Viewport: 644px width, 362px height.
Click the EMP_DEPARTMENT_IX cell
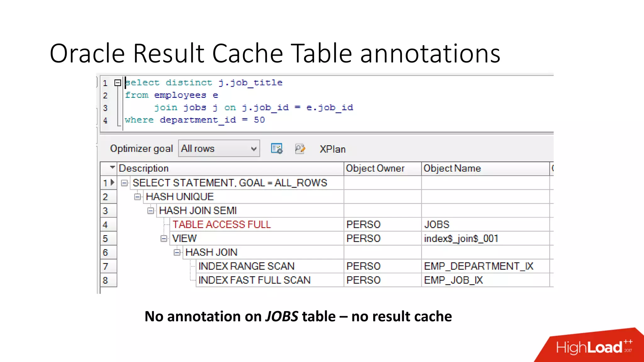tap(486, 266)
